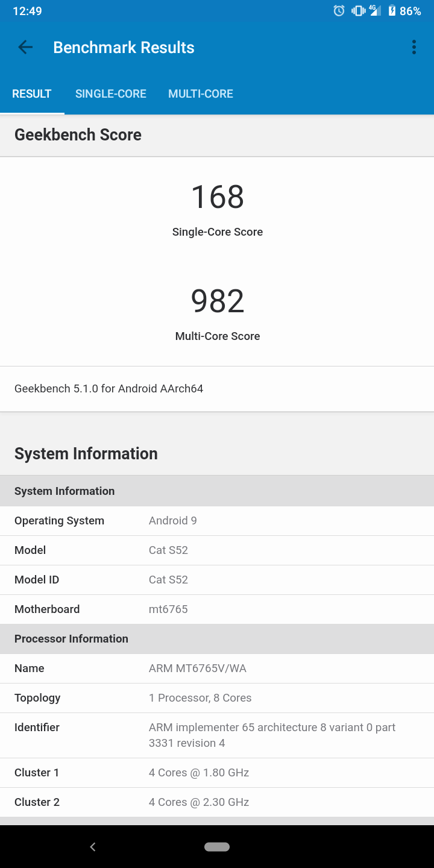434x868 pixels.
Task: Tap the Operating System label
Action: pyautogui.click(x=59, y=521)
